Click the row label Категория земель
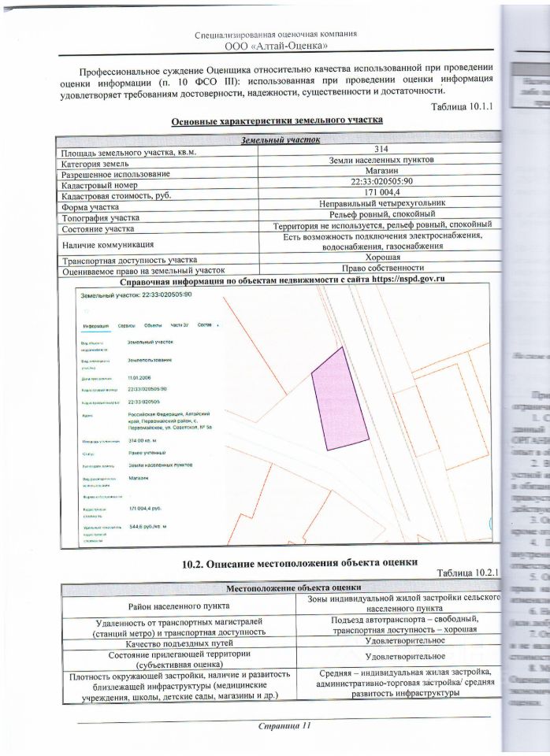This screenshot has width=550, height=756. click(x=95, y=164)
